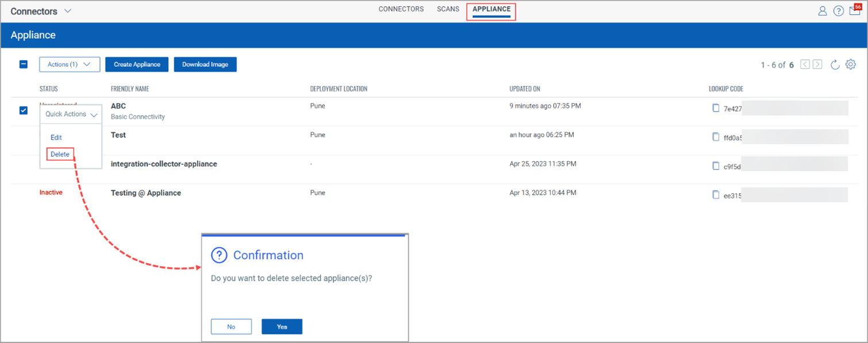Refresh the appliance list
This screenshot has height=343, width=868.
(835, 64)
